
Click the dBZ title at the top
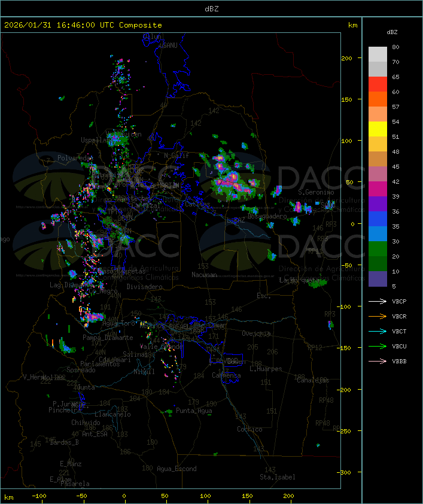211,8
